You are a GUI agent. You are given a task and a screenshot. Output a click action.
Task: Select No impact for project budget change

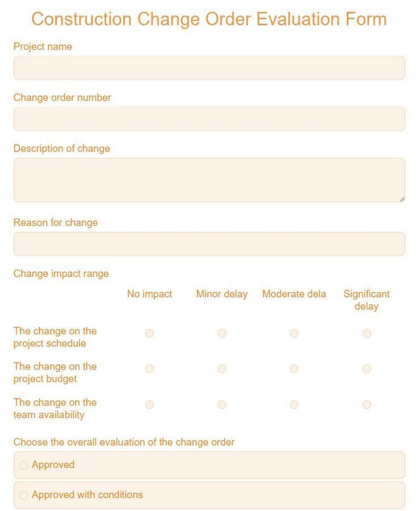click(x=149, y=368)
